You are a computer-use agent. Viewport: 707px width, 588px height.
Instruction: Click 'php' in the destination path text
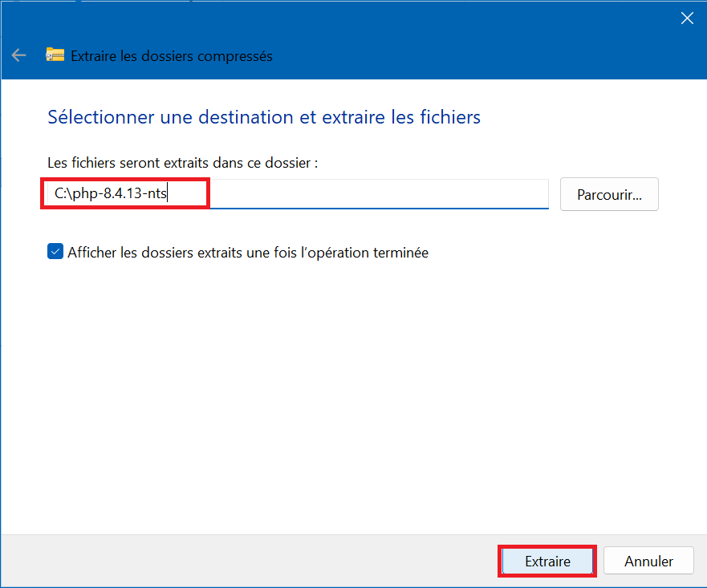(x=83, y=193)
